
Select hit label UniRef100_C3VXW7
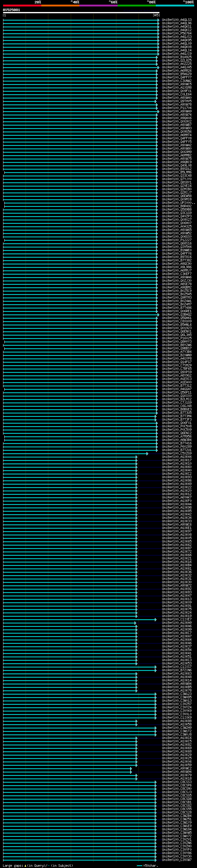coord(176,860)
